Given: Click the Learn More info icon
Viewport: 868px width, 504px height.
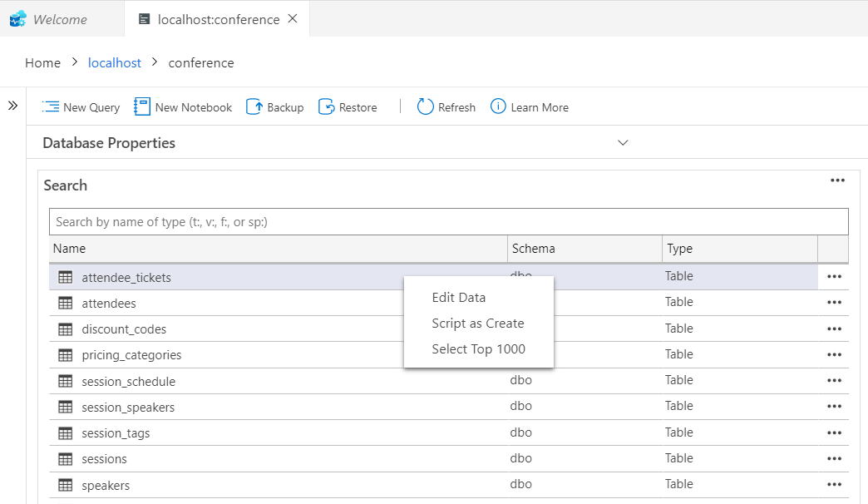Looking at the screenshot, I should click(498, 106).
